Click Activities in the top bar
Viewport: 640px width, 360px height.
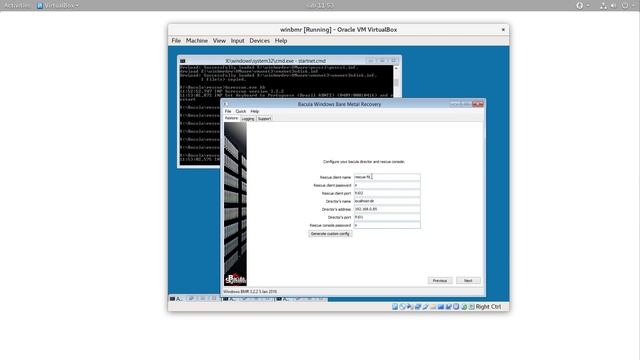coord(17,5)
